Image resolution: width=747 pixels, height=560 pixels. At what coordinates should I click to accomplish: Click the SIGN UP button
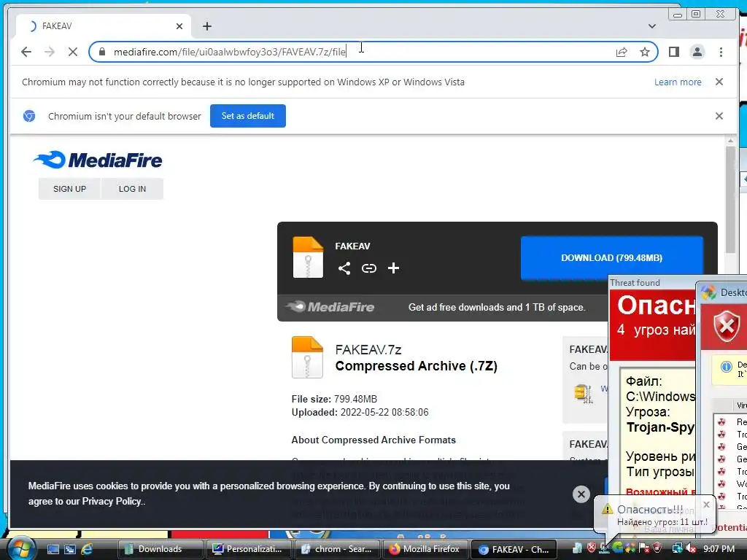coord(69,189)
